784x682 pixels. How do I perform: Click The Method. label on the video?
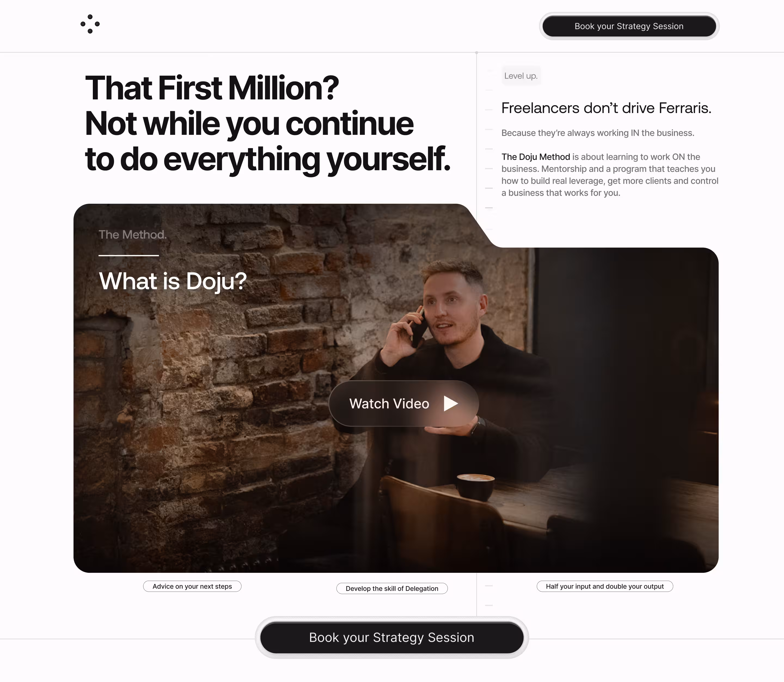(132, 235)
